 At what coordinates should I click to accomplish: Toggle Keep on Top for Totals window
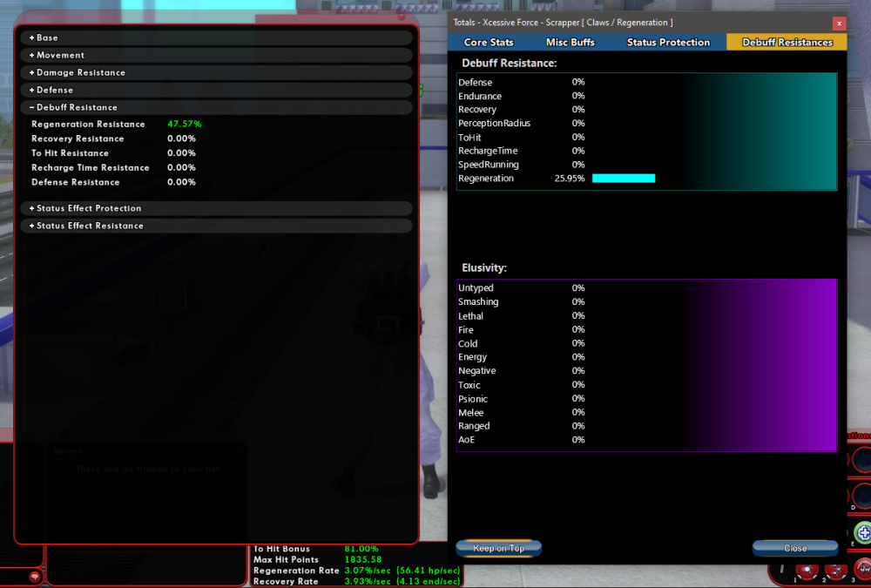(x=498, y=548)
